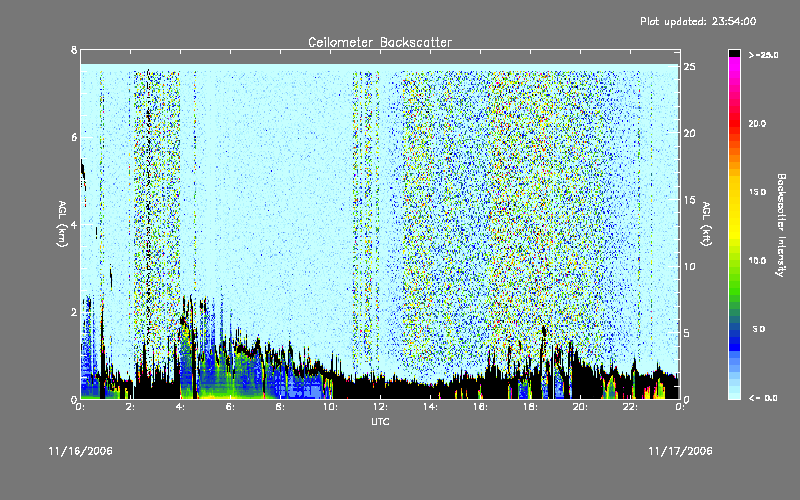Viewport: 800px width, 500px height.
Task: Click the '16:' hour tick label
Action: click(480, 407)
